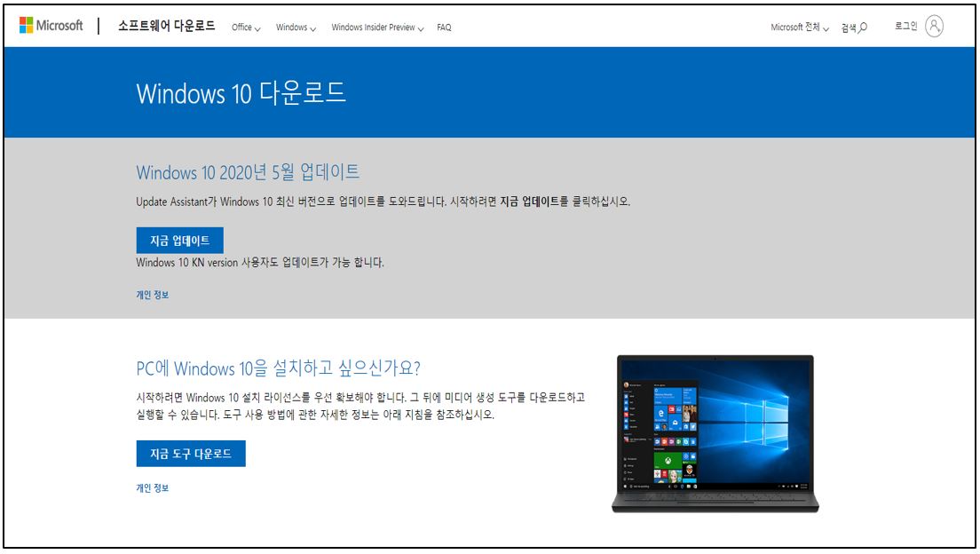The width and height of the screenshot is (980, 554).
Task: Expand the Windows dropdown menu
Action: point(296,28)
